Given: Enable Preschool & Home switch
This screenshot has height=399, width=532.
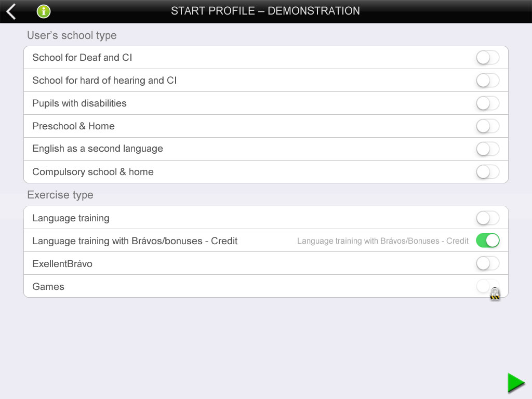Looking at the screenshot, I should (x=487, y=126).
